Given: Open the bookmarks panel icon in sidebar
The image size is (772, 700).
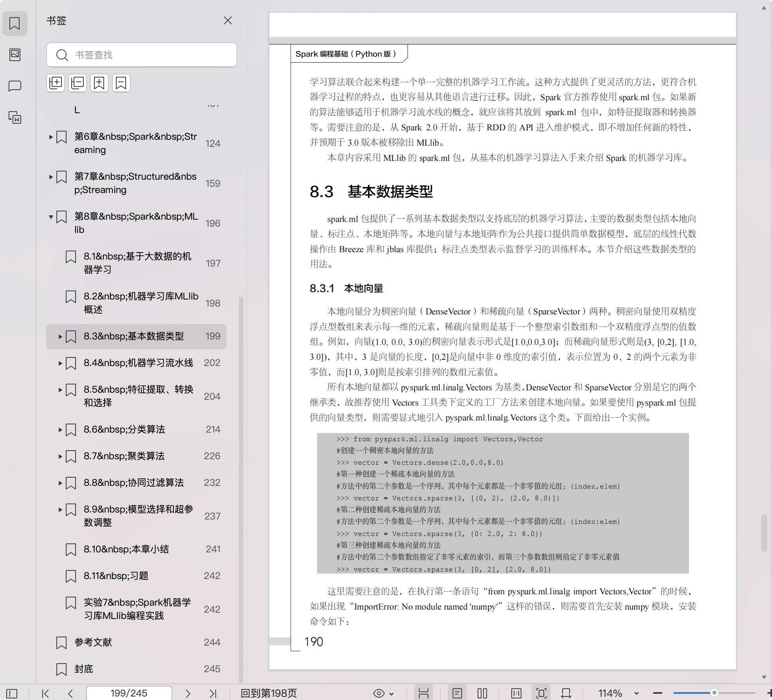Looking at the screenshot, I should [15, 23].
